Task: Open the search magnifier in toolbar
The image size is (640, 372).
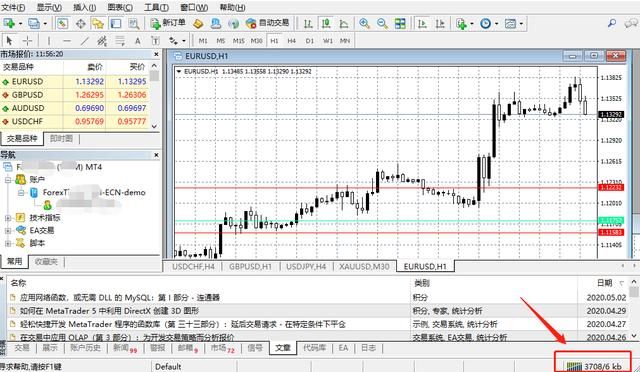Action: coord(612,23)
